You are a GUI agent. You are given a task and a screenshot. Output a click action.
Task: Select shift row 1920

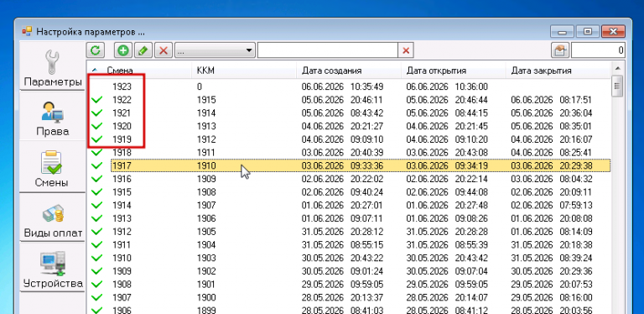point(349,126)
